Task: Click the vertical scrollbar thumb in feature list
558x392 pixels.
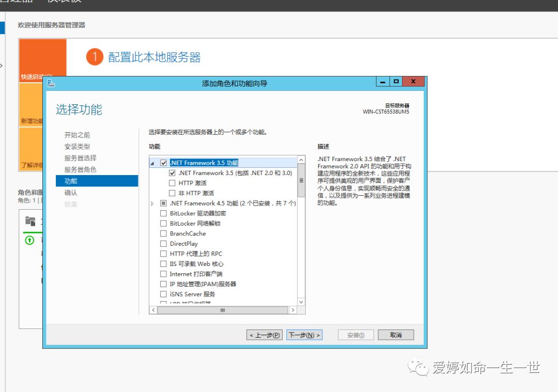Action: tap(301, 181)
